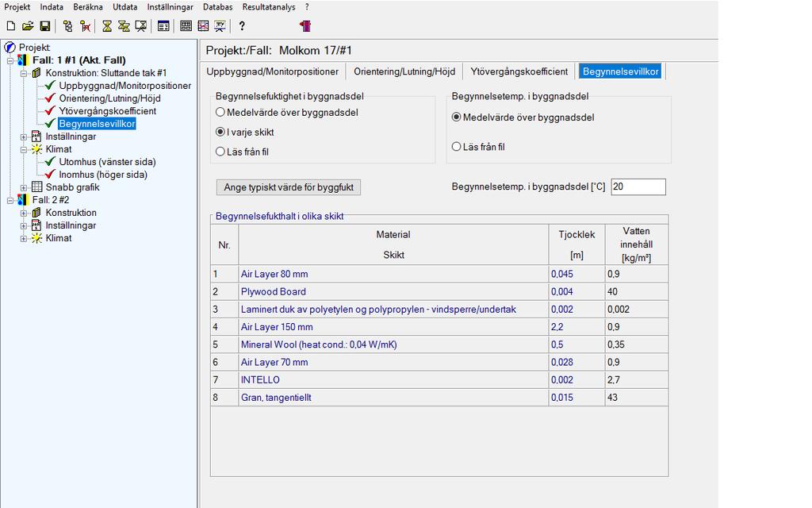The width and height of the screenshot is (812, 508).
Task: Click water content 0,35 of Mineral Wool
Action: click(637, 344)
